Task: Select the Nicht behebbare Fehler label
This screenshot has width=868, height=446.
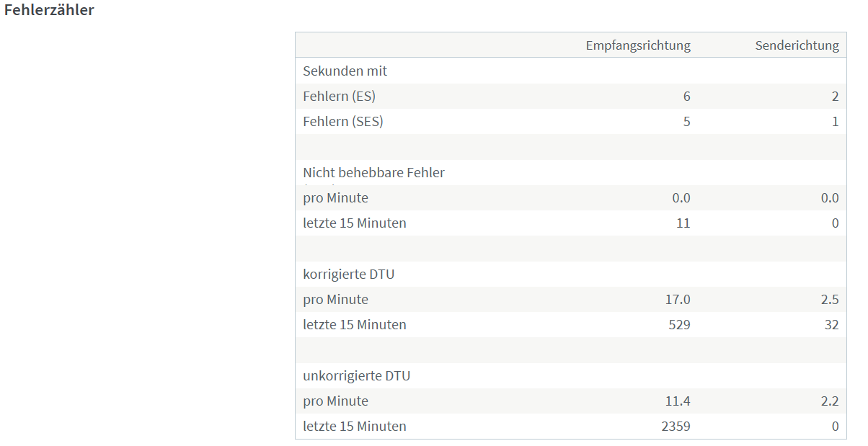Action: point(373,173)
